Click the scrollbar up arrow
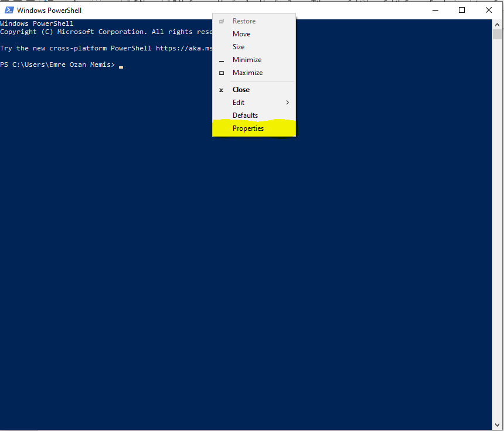The width and height of the screenshot is (504, 431). [x=497, y=25]
